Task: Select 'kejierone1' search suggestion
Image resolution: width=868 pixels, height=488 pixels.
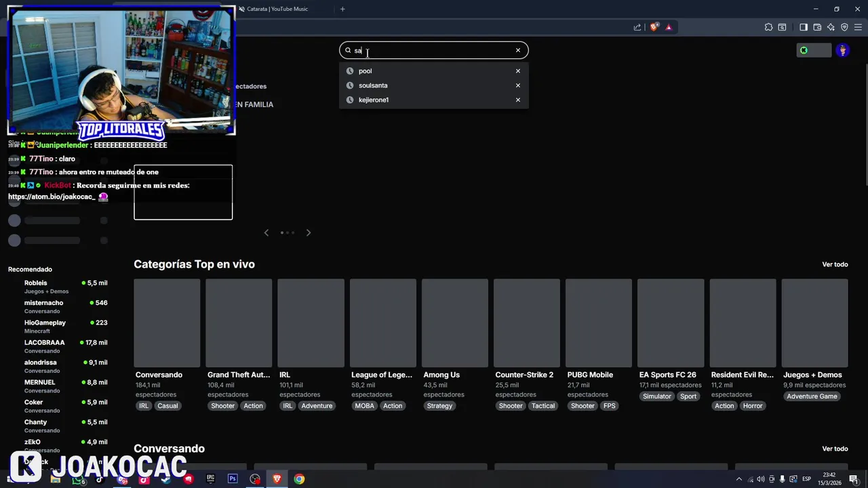Action: click(x=374, y=100)
